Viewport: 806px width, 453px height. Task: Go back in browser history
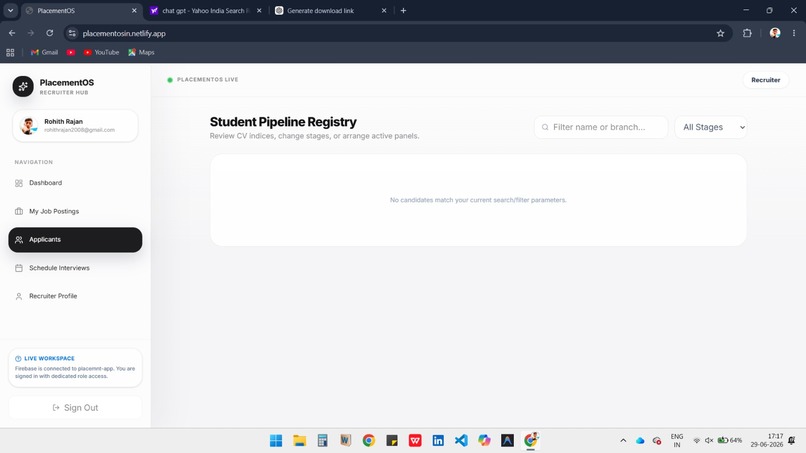click(12, 33)
